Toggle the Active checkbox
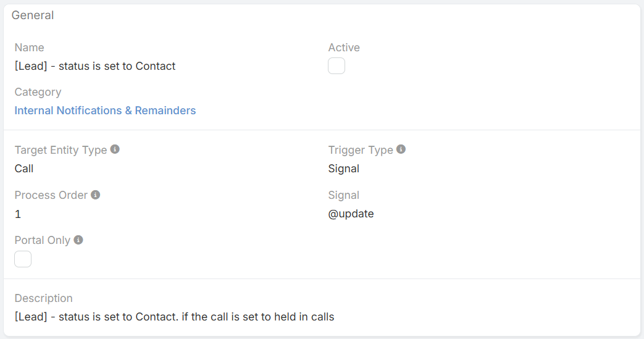Image resolution: width=644 pixels, height=339 pixels. [x=337, y=66]
